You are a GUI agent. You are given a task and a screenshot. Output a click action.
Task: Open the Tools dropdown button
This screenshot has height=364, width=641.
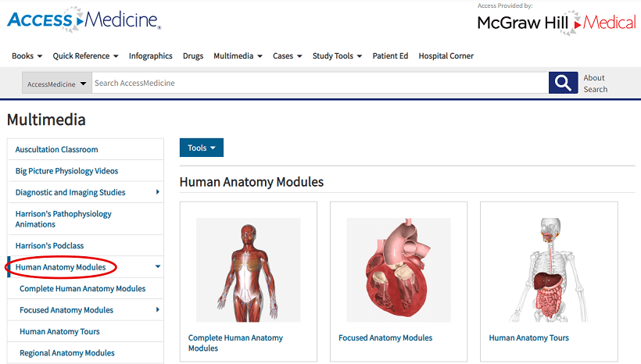(x=202, y=148)
